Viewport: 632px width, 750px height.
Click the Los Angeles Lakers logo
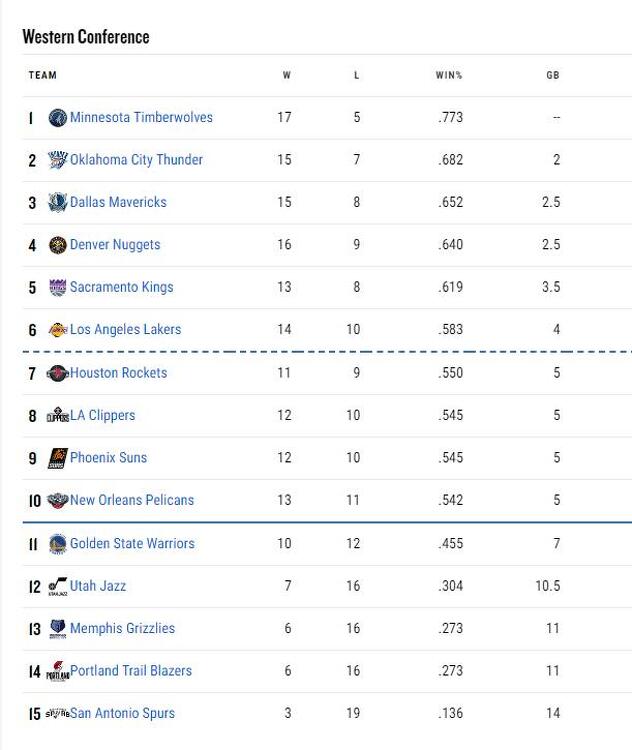point(58,330)
